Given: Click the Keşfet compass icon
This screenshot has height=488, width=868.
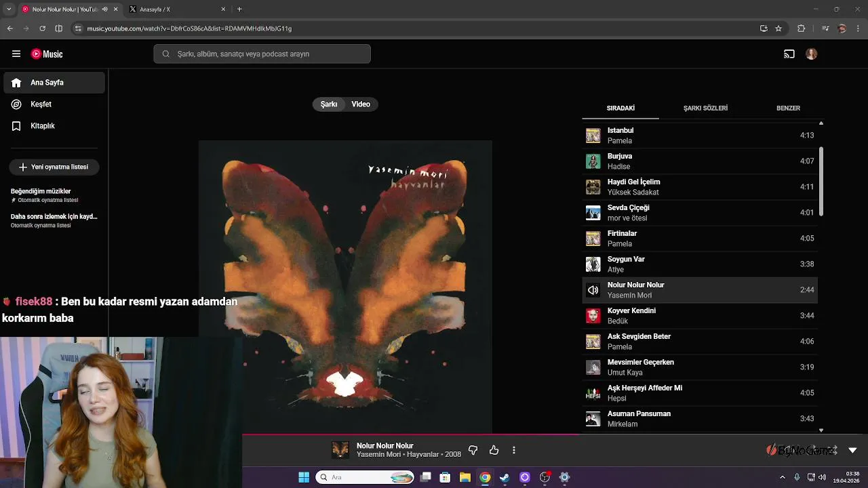Looking at the screenshot, I should 16,104.
